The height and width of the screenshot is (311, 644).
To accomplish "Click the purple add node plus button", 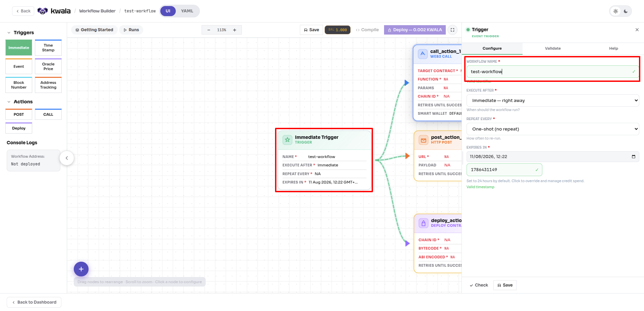I will pyautogui.click(x=81, y=269).
